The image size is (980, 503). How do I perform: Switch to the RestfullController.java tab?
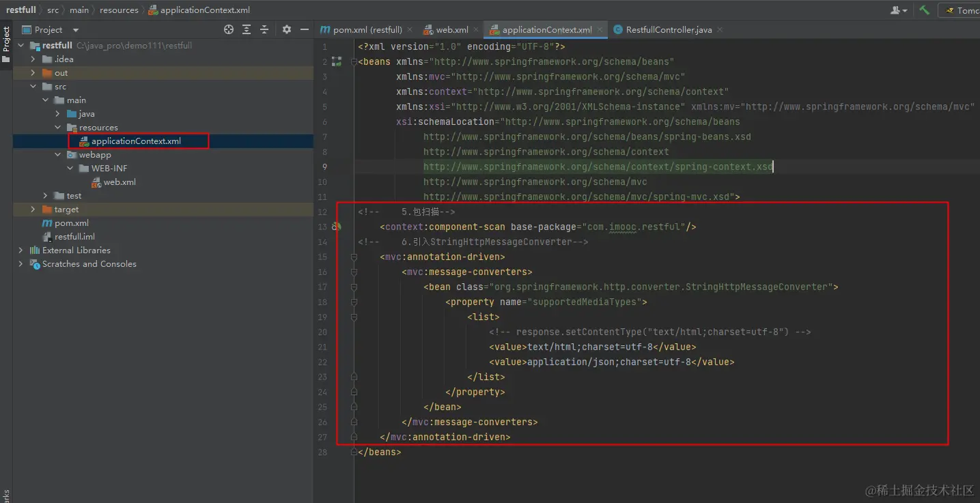(668, 30)
